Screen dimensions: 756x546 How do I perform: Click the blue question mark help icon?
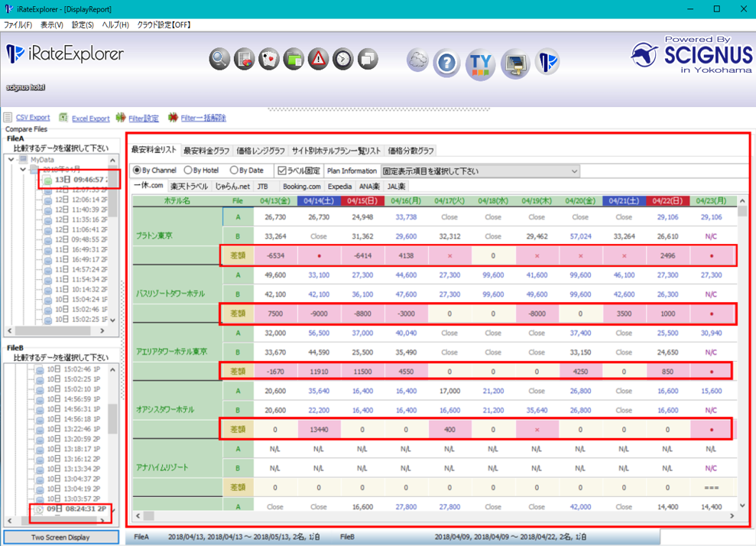click(446, 63)
